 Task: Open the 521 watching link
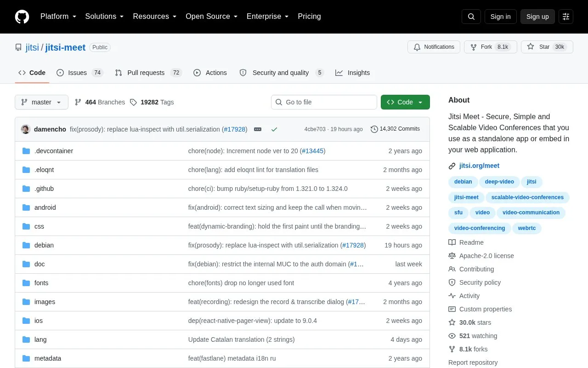473,336
